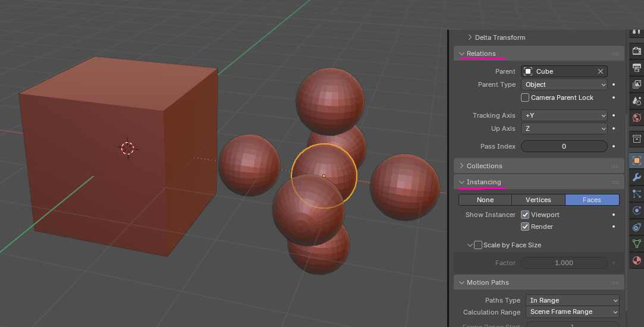
Task: Open the Collection properties tab
Action: pos(637,139)
